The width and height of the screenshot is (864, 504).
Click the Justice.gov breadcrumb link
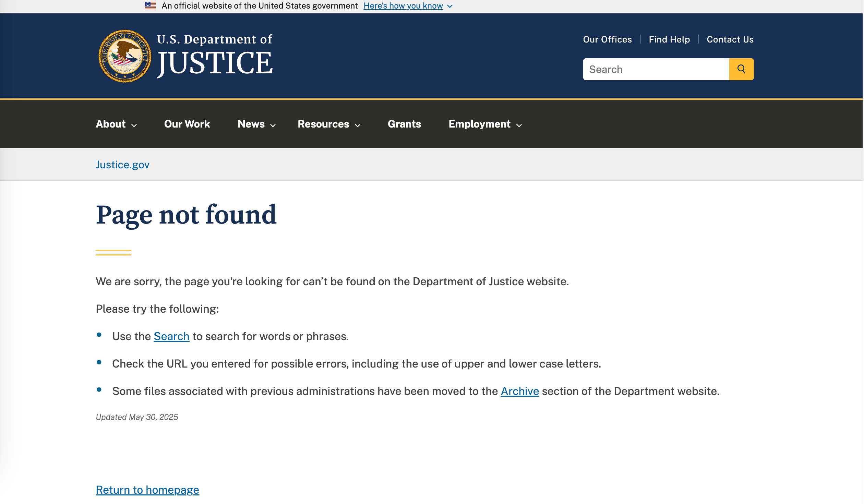click(122, 165)
